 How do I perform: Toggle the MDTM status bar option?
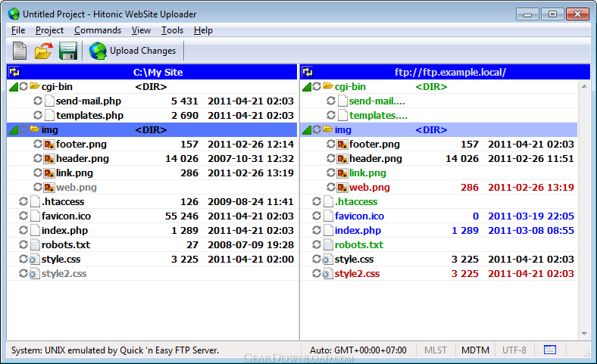coord(475,350)
